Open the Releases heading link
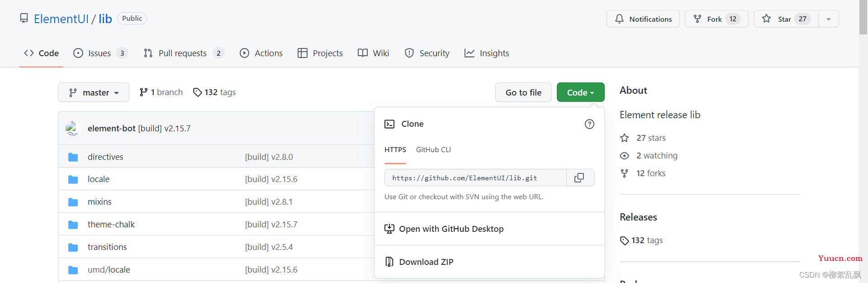Viewport: 868px width, 283px height. (638, 217)
